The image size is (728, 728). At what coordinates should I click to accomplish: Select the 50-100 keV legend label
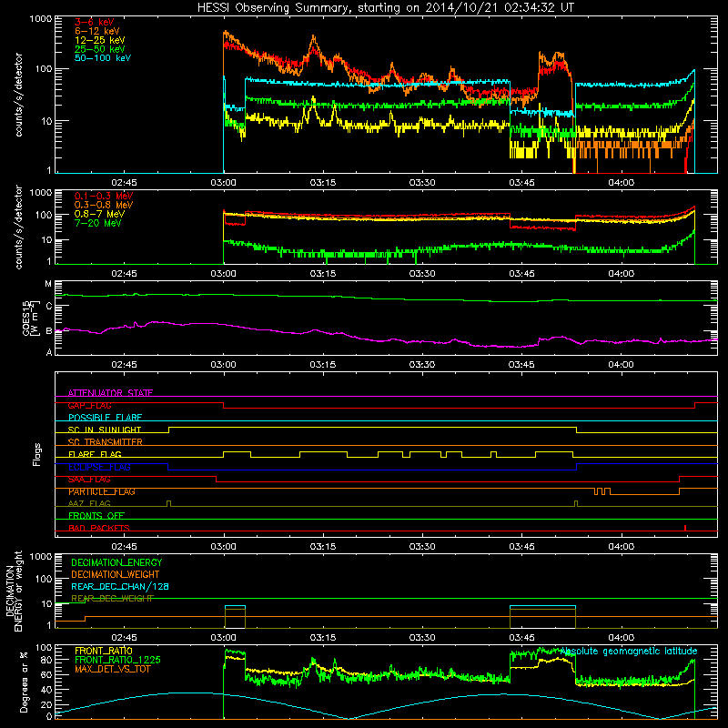click(x=103, y=58)
